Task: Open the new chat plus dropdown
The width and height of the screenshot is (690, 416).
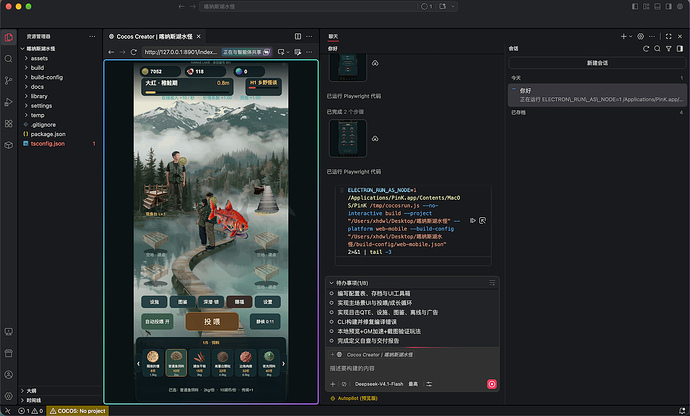Action: click(x=626, y=37)
